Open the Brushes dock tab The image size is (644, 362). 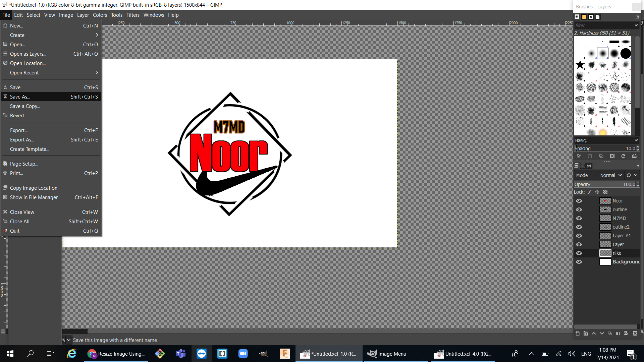click(x=577, y=17)
